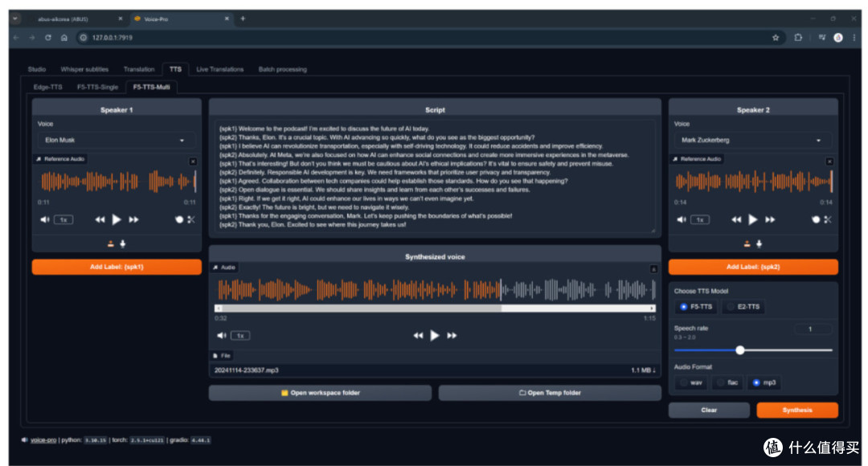Change Speaker 2 playback speed 1x
The height and width of the screenshot is (466, 868).
tap(700, 219)
